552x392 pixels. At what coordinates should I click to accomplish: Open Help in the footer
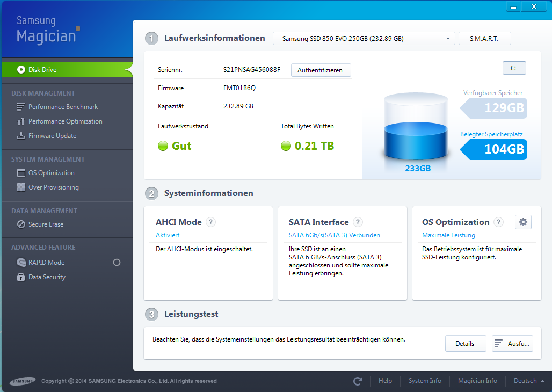click(x=385, y=381)
